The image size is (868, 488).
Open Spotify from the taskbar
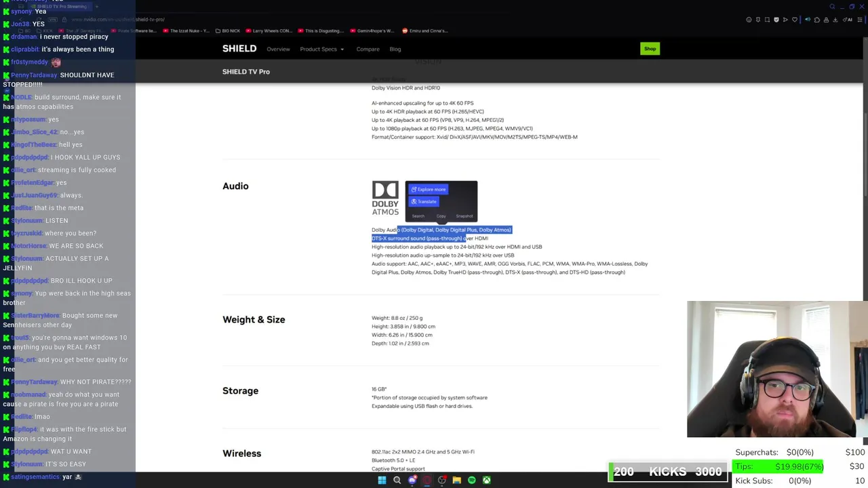click(472, 481)
